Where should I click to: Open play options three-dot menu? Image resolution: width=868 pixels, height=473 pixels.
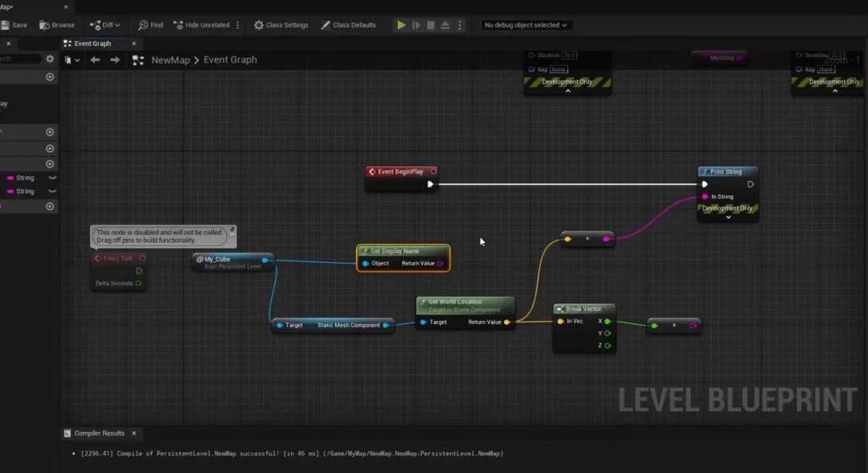[x=460, y=25]
